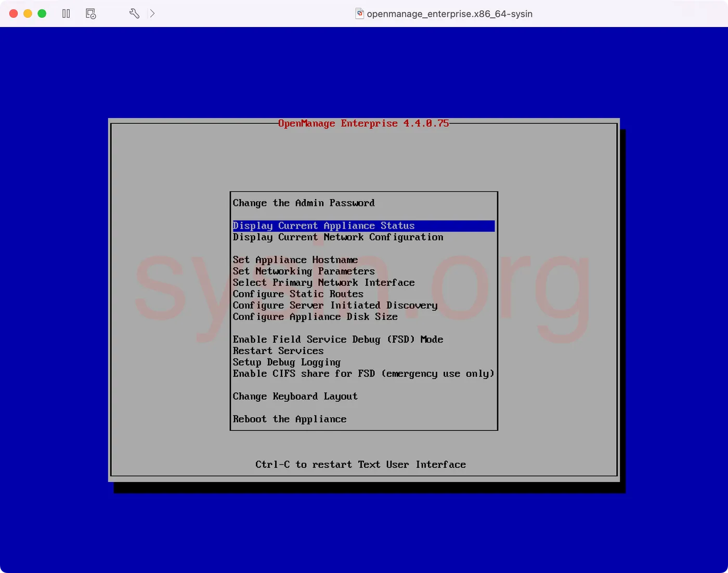Viewport: 728px width, 573px height.
Task: Click the forward chevron in toolbar
Action: (152, 14)
